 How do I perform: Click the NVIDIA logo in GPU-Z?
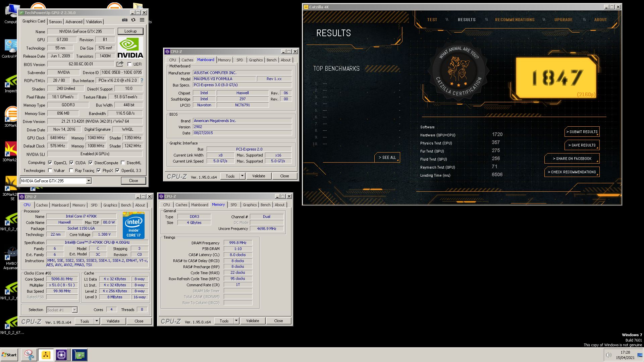[x=130, y=48]
